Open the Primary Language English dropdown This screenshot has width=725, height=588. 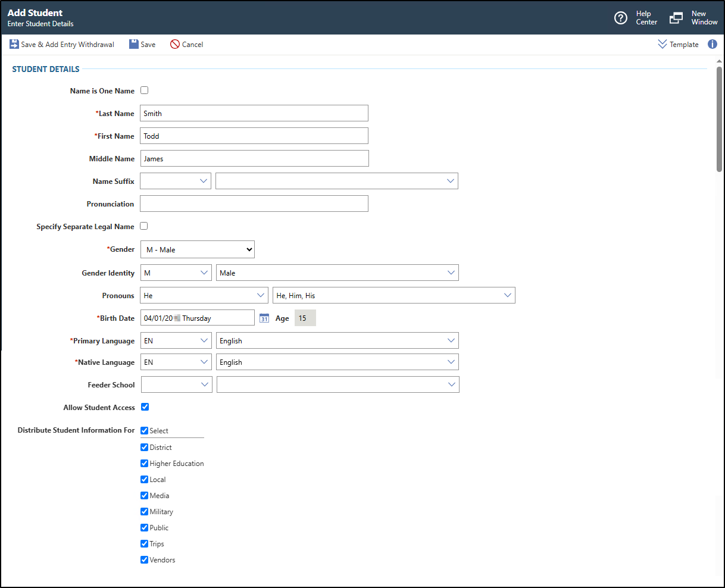point(337,341)
